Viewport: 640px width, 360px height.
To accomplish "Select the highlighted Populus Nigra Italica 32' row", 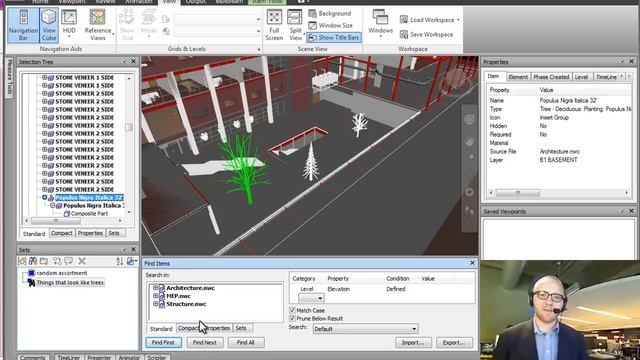I will [89, 198].
